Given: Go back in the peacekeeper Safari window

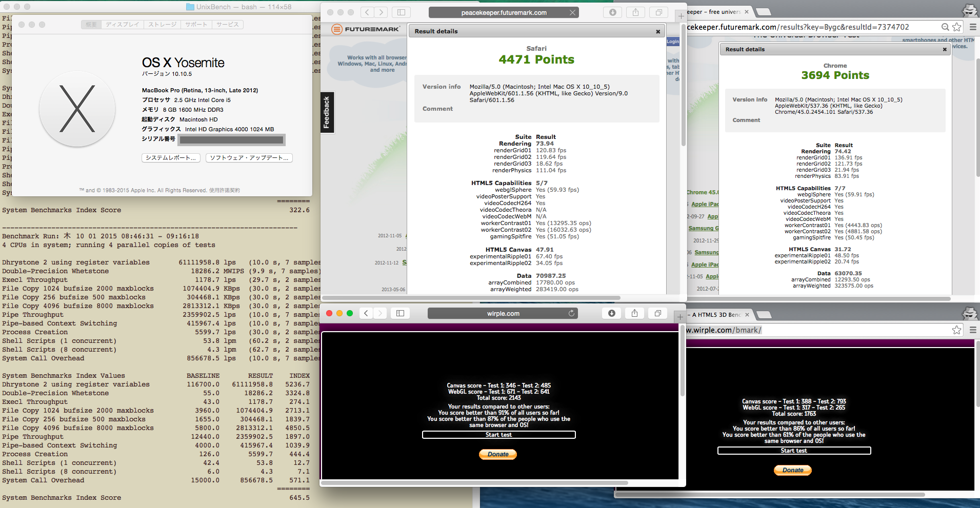Looking at the screenshot, I should coord(367,12).
